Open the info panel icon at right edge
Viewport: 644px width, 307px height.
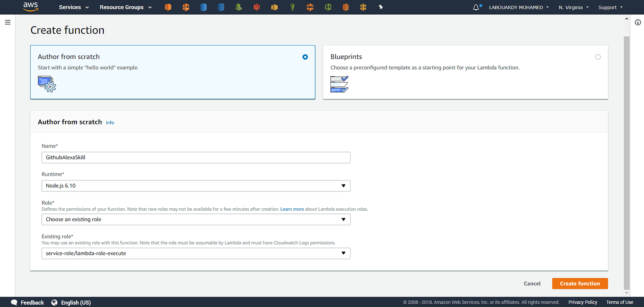pyautogui.click(x=638, y=23)
